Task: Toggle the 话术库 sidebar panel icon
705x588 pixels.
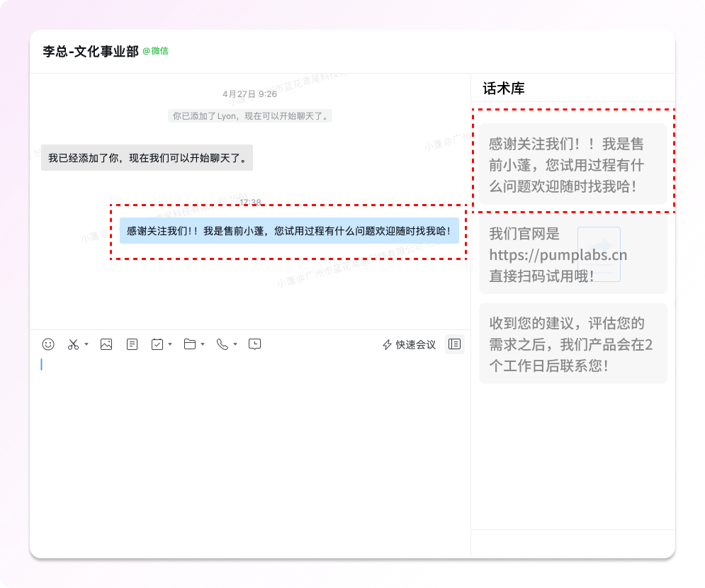Action: point(455,344)
